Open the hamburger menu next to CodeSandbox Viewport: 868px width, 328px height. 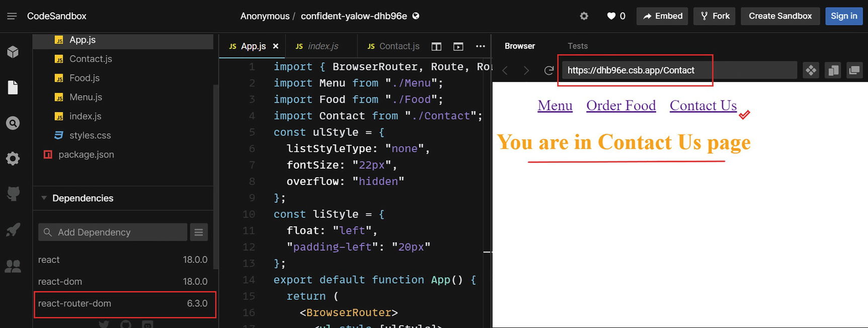click(12, 16)
